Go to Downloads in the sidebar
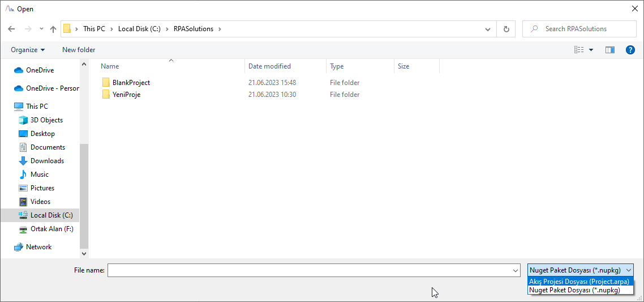This screenshot has height=302, width=644. [x=47, y=161]
